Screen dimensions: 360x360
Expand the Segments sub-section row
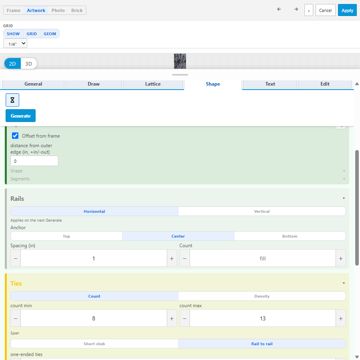[x=178, y=179]
